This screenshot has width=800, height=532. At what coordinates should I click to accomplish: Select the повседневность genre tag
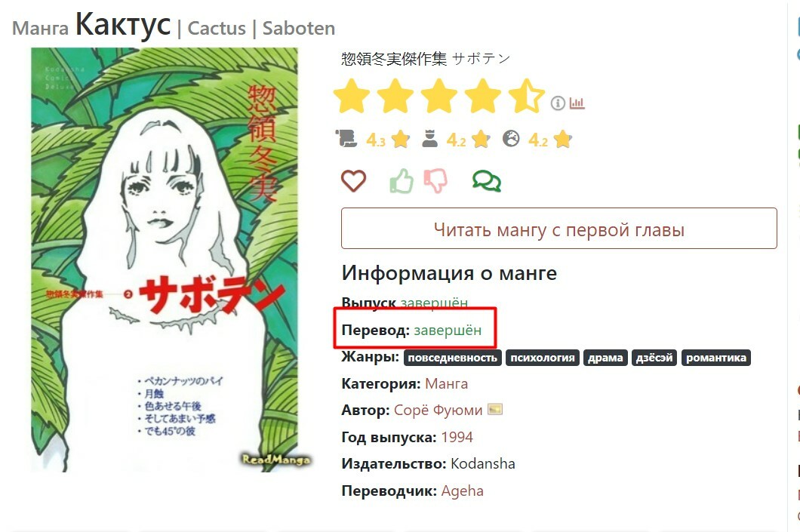453,358
